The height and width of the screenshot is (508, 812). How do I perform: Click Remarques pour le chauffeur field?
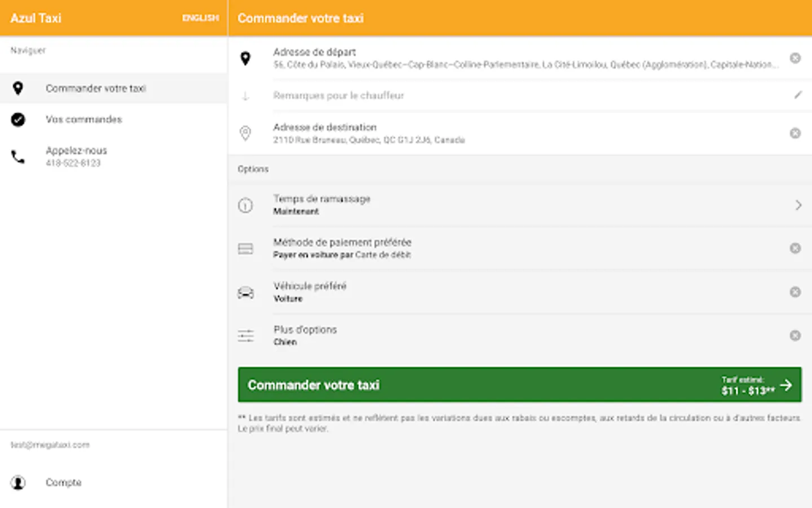point(338,96)
